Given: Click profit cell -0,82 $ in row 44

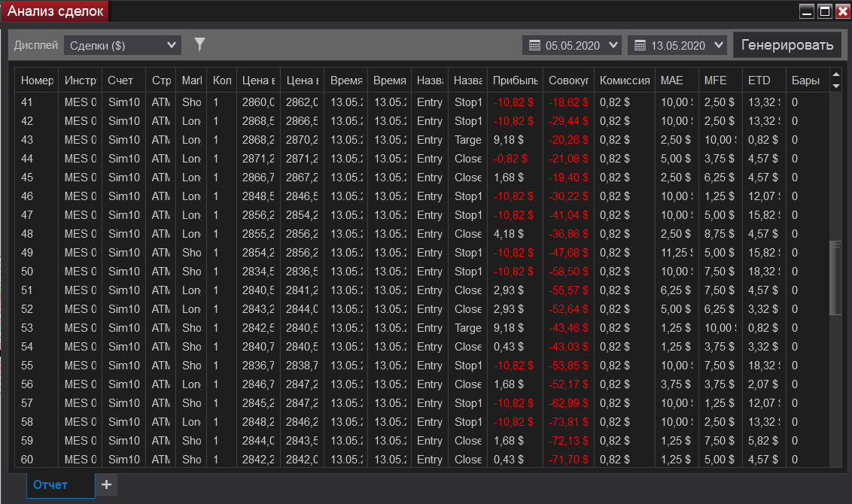Looking at the screenshot, I should point(510,159).
